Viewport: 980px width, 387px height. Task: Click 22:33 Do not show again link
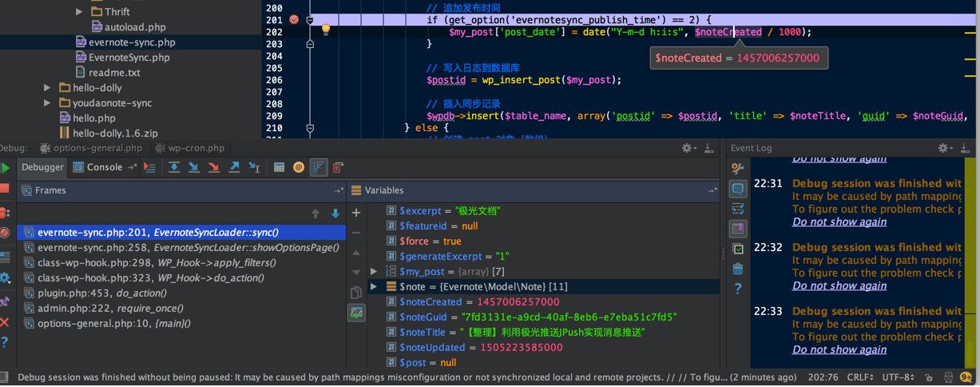click(x=839, y=349)
